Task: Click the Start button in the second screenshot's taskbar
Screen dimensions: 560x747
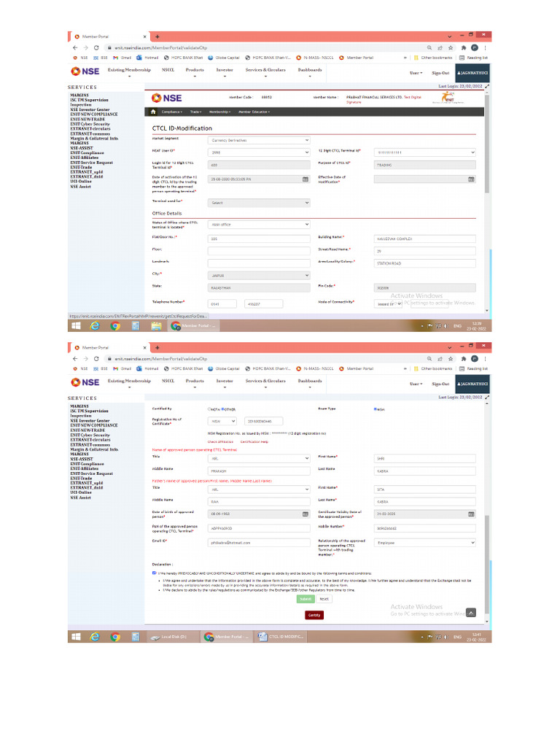Action: pyautogui.click(x=76, y=637)
